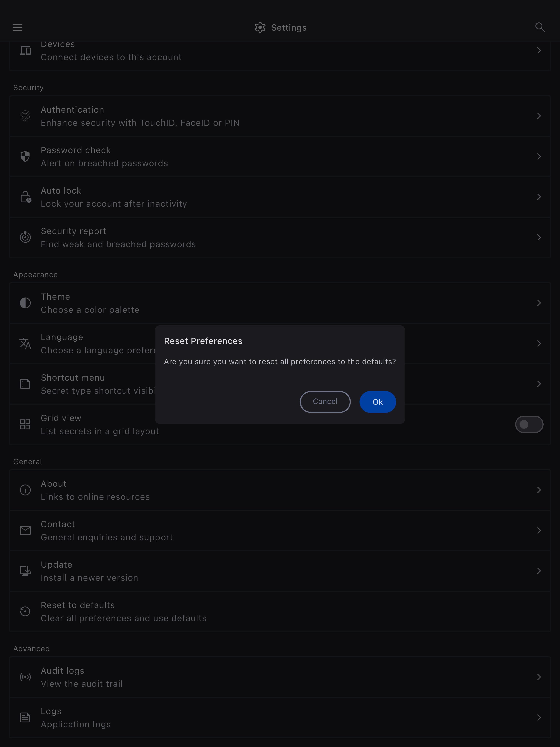Viewport: 560px width, 747px height.
Task: Click the search magnifier icon
Action: point(540,27)
